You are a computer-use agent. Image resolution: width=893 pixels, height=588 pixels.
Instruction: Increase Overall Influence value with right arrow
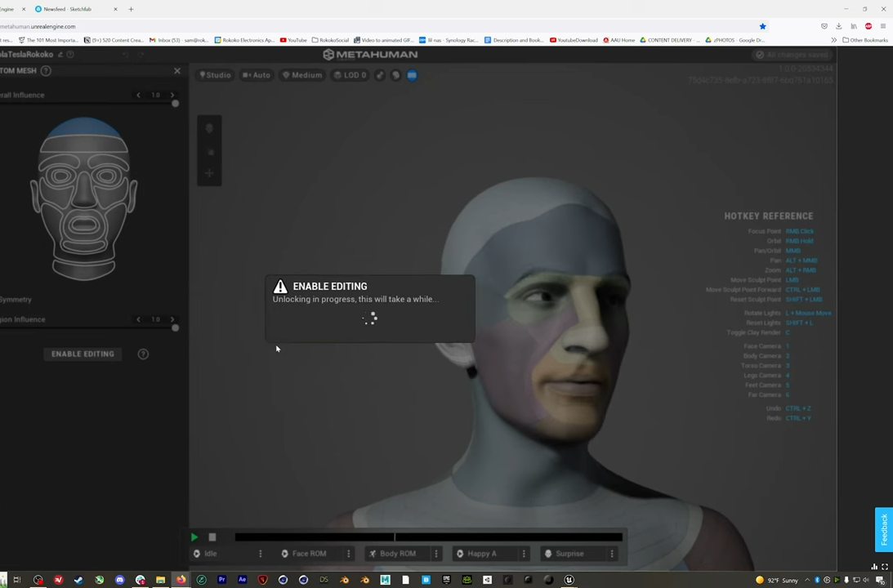pyautogui.click(x=172, y=95)
